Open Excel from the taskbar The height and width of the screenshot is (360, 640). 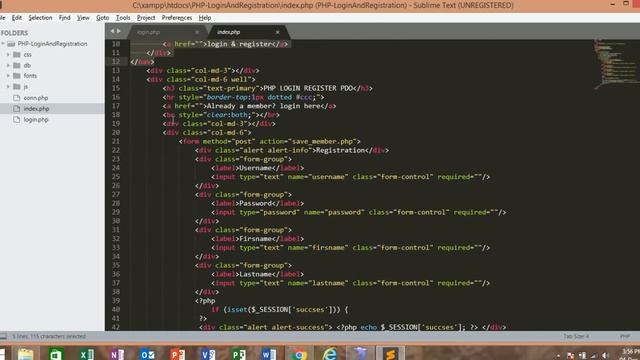tap(87, 354)
